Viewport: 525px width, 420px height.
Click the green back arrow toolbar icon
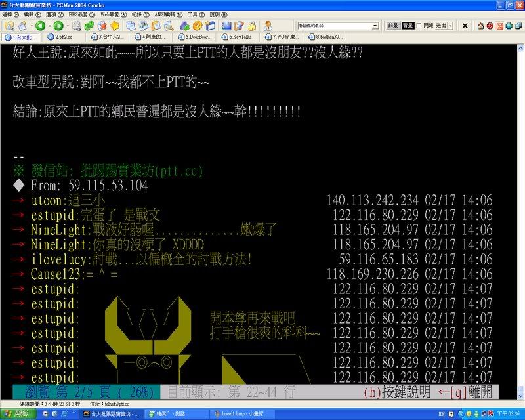coord(39,26)
